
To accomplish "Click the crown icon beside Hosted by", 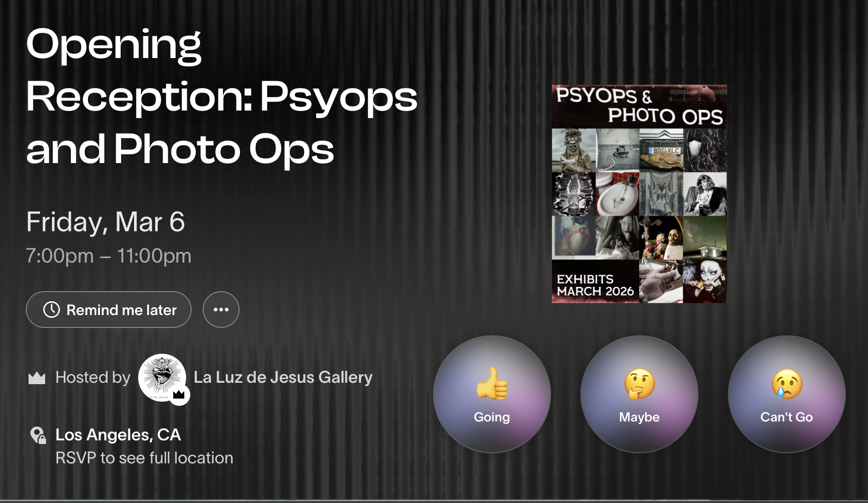I will (37, 378).
